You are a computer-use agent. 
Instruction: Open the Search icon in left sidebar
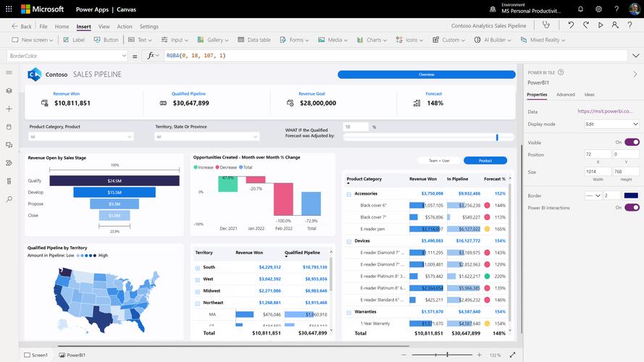pyautogui.click(x=9, y=199)
